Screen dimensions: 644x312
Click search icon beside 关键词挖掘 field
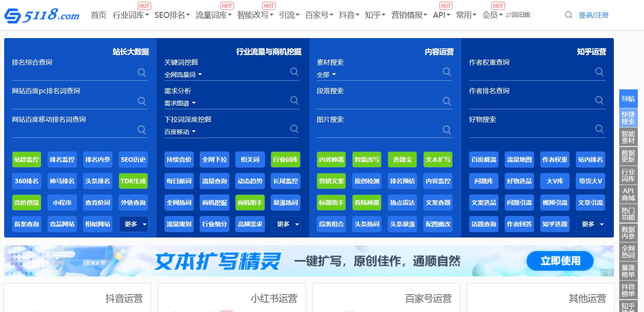pos(294,72)
